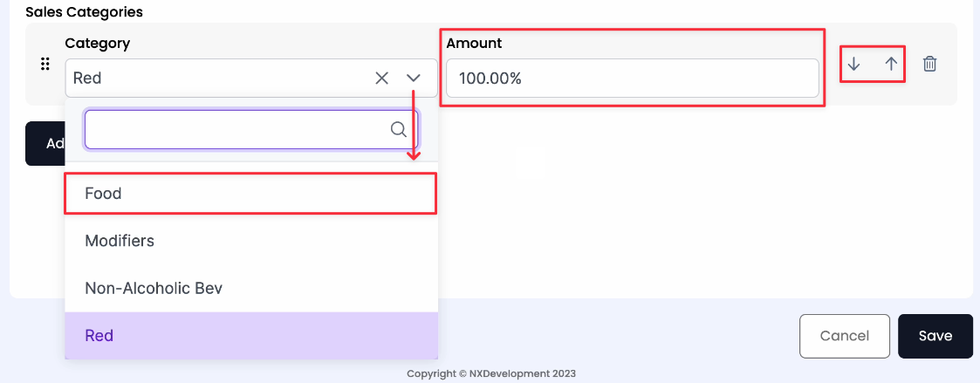This screenshot has height=383, width=980.
Task: Collapse the Category dropdown chevron
Action: [414, 78]
